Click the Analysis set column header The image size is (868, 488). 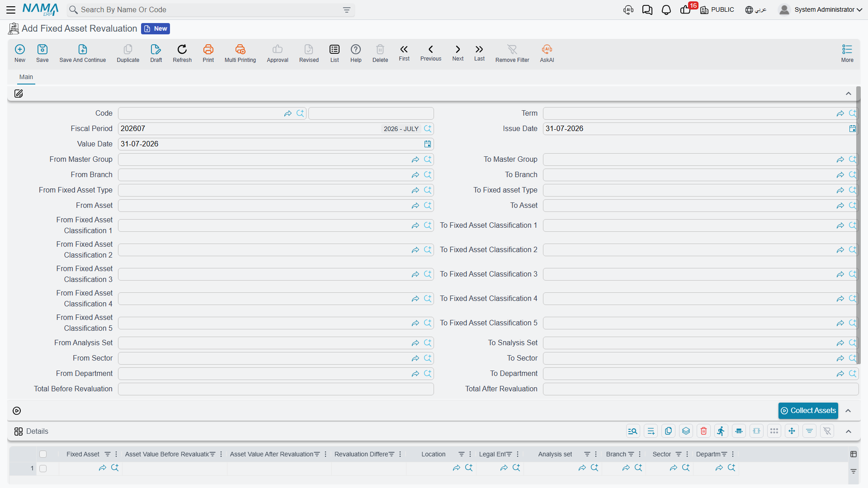click(x=555, y=454)
